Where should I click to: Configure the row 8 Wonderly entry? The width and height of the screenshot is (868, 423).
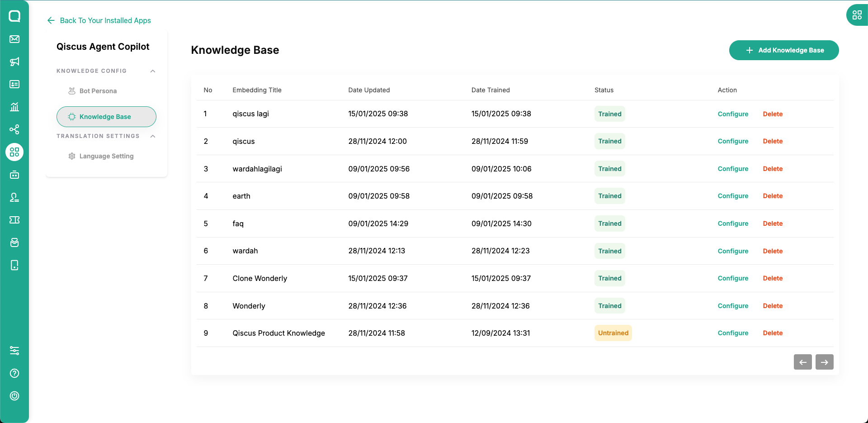coord(733,306)
